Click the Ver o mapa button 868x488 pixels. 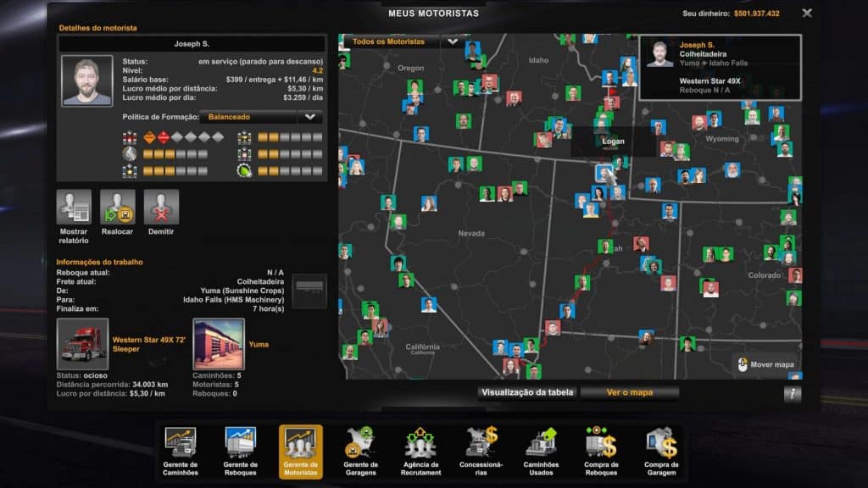632,392
